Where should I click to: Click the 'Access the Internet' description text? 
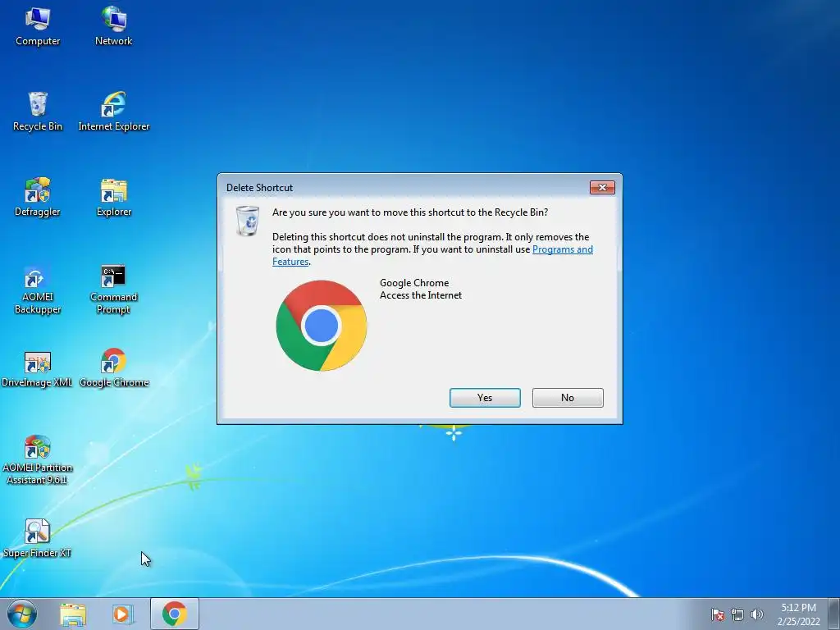tap(421, 295)
